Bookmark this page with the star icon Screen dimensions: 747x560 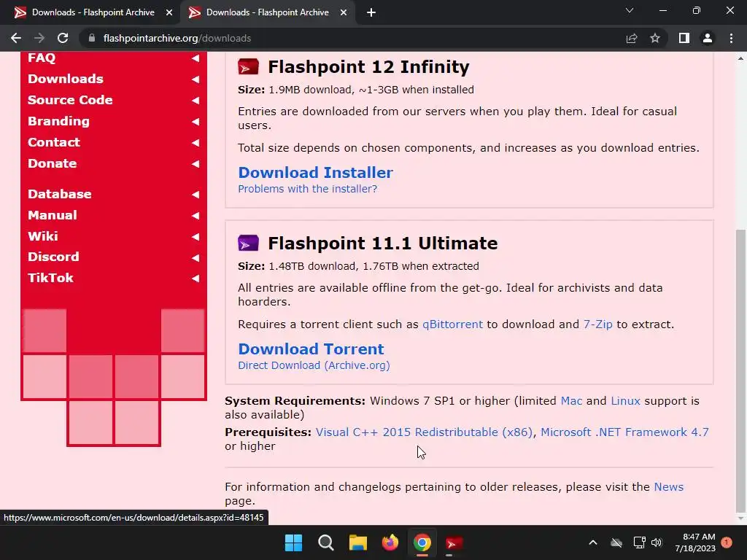point(655,38)
